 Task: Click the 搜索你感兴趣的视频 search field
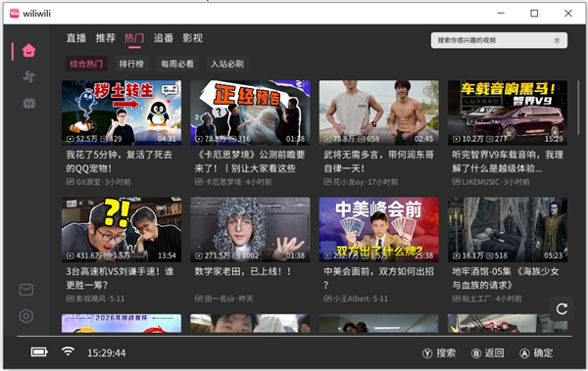(x=499, y=40)
